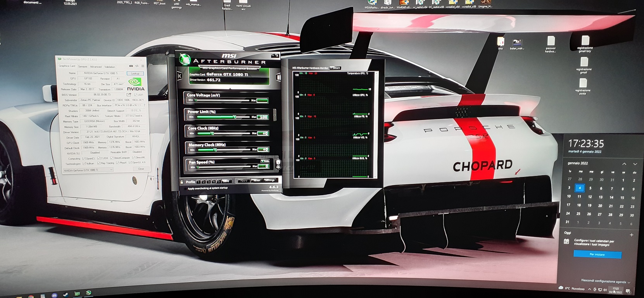This screenshot has height=298, width=644.
Task: Switch to the Validation tab in GPU-Z
Action: pos(110,67)
